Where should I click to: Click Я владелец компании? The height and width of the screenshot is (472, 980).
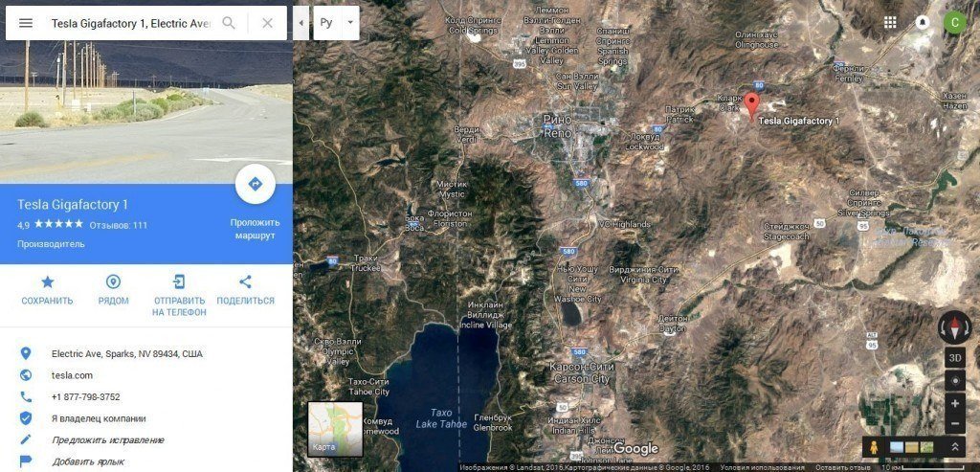(x=99, y=418)
